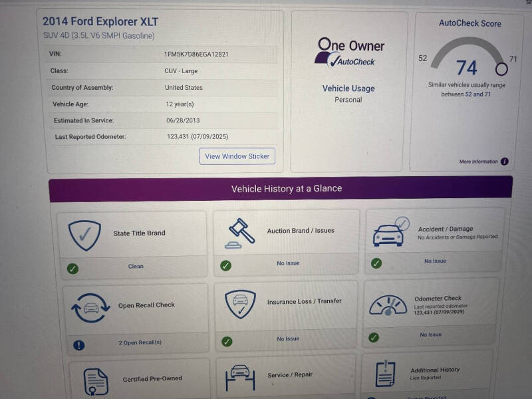
Task: Click the Insurance Loss shield car icon
Action: [240, 304]
